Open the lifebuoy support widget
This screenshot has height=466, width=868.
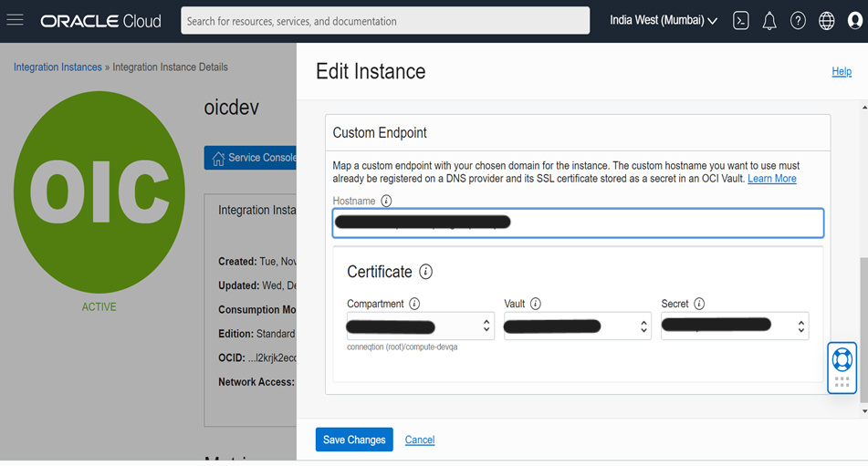tap(842, 360)
